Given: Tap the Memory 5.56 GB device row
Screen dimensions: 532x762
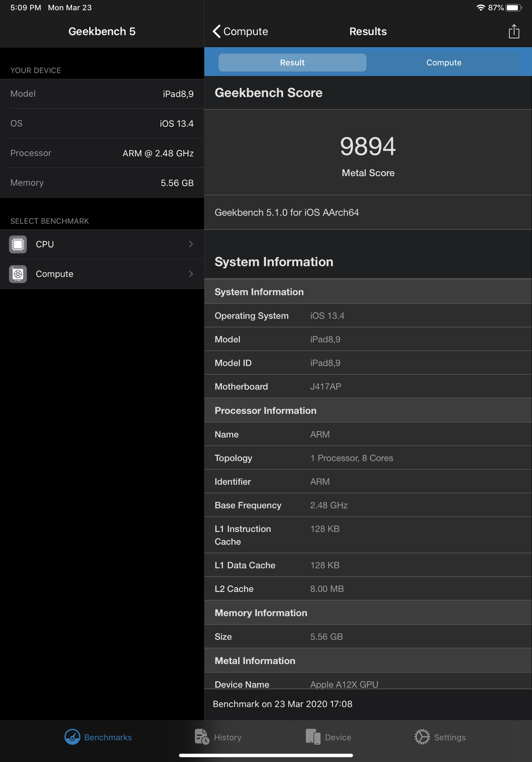Looking at the screenshot, I should point(102,183).
